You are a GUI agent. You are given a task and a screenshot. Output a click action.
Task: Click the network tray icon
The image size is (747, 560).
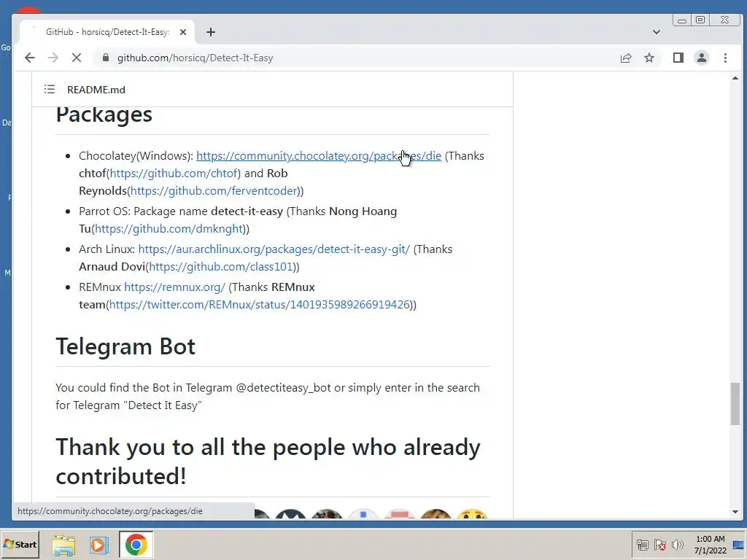click(x=642, y=545)
